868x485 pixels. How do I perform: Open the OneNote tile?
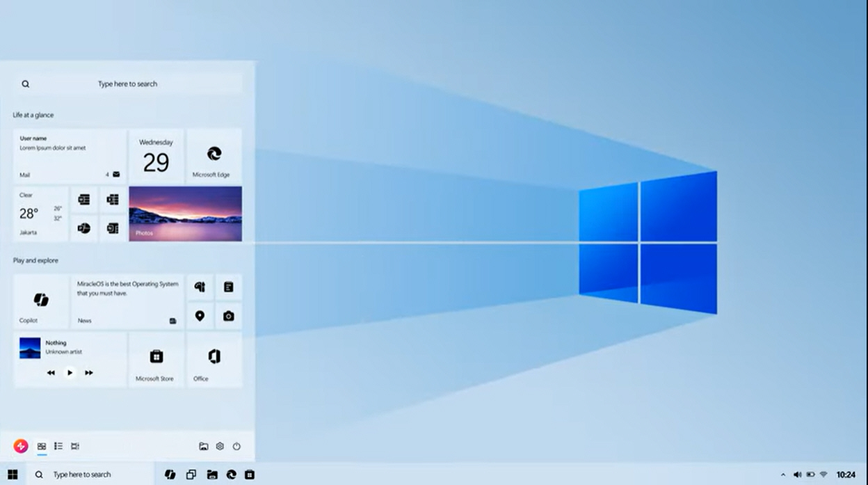coord(112,228)
